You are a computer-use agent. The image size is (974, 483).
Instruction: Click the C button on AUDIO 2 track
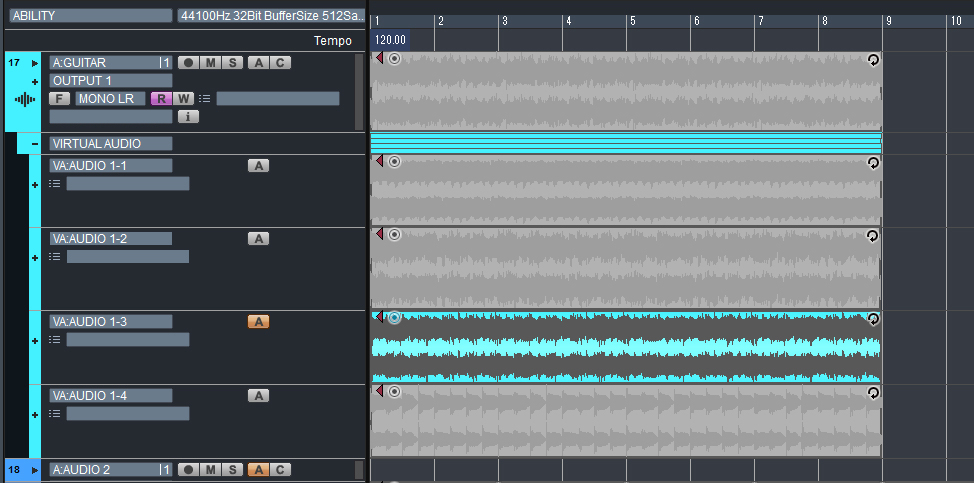280,470
